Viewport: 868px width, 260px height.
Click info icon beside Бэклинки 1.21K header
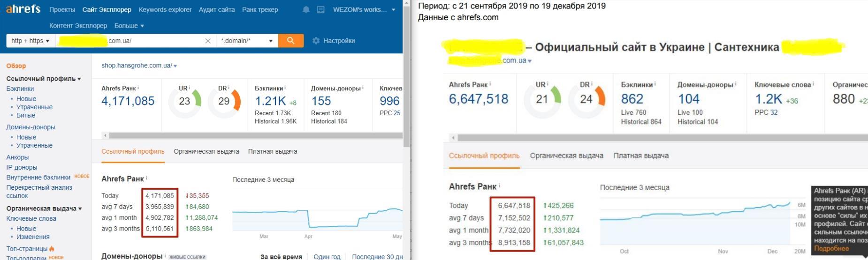click(x=285, y=88)
